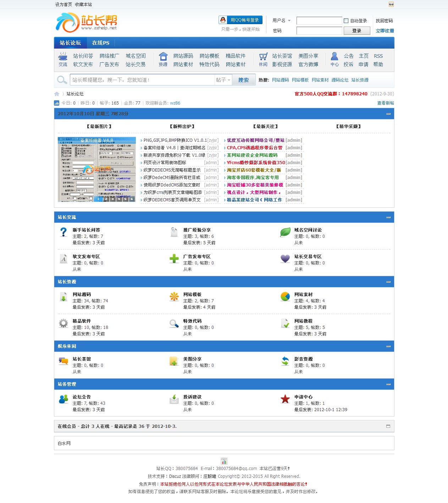Open the 帖子 search type dropdown
The width and height of the screenshot is (448, 503).
[223, 80]
